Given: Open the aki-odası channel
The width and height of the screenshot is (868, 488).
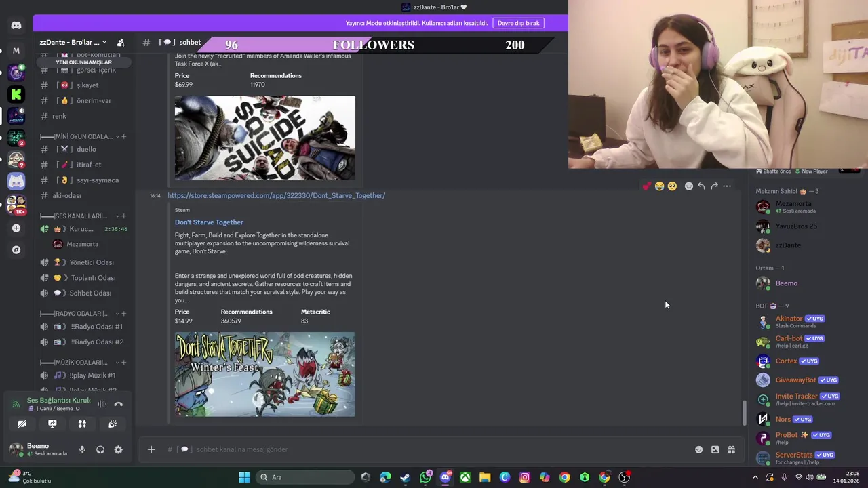Looking at the screenshot, I should (x=83, y=195).
